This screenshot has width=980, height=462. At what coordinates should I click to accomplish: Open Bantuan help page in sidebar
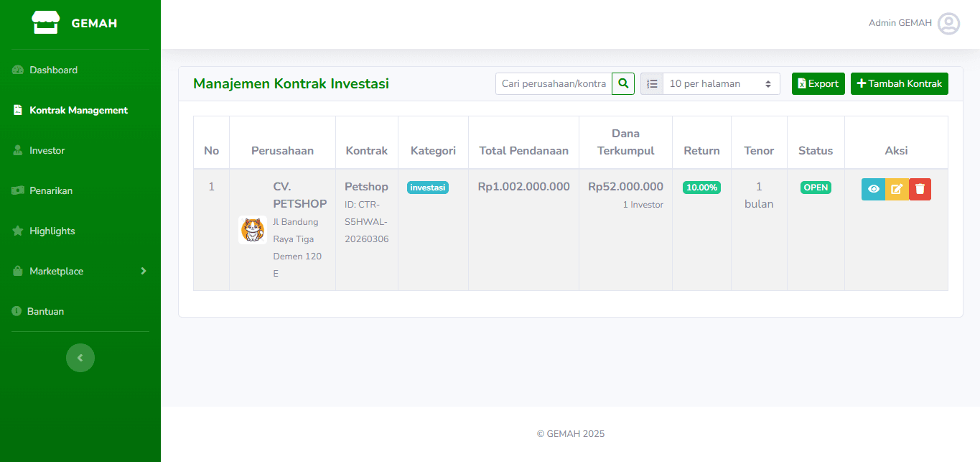(x=45, y=311)
